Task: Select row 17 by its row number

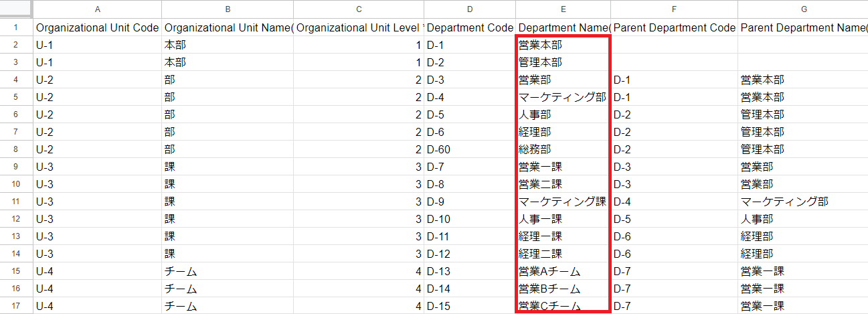Action: pyautogui.click(x=16, y=306)
